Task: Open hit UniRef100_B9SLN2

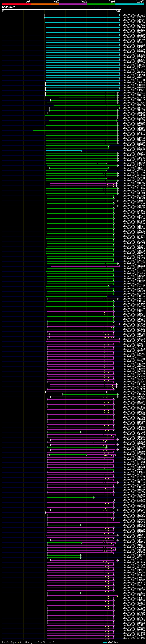Action: [134, 17]
